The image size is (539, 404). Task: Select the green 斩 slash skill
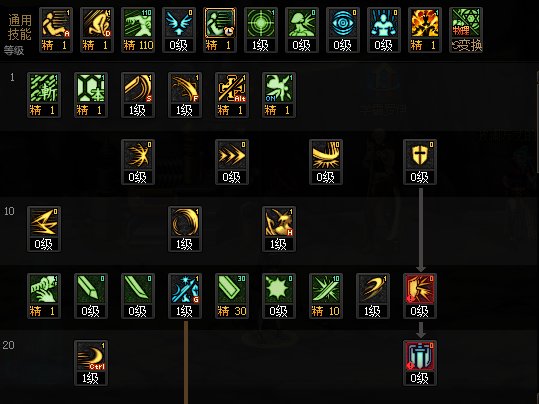(x=44, y=95)
